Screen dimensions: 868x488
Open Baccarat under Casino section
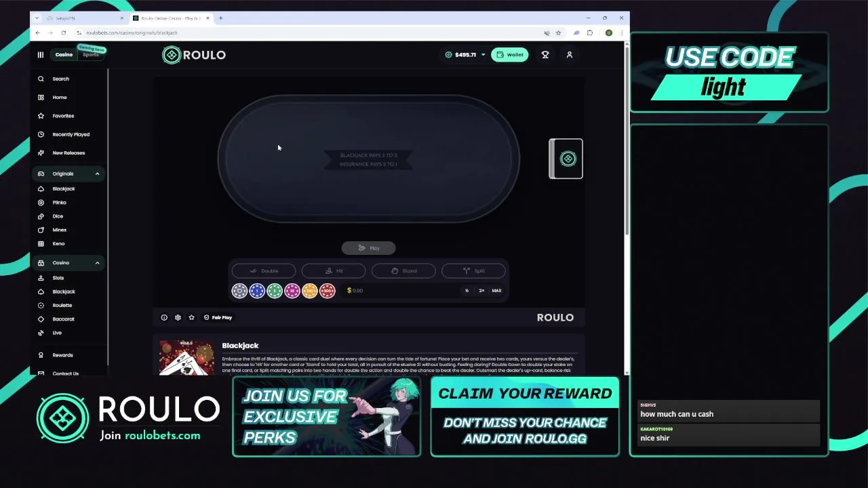pos(57,319)
